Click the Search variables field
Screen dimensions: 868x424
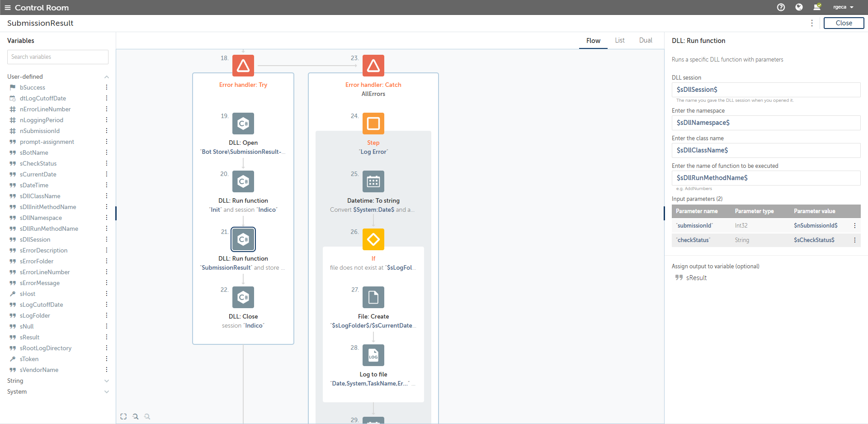(58, 57)
